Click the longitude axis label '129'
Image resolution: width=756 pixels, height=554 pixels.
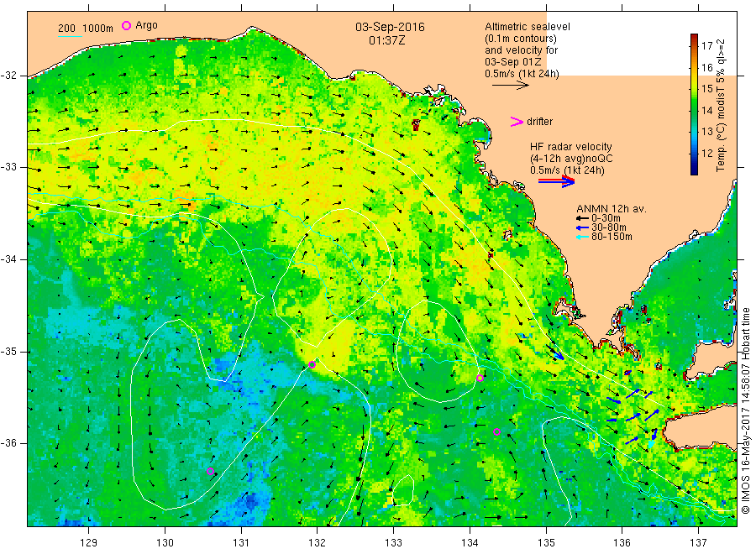(89, 543)
